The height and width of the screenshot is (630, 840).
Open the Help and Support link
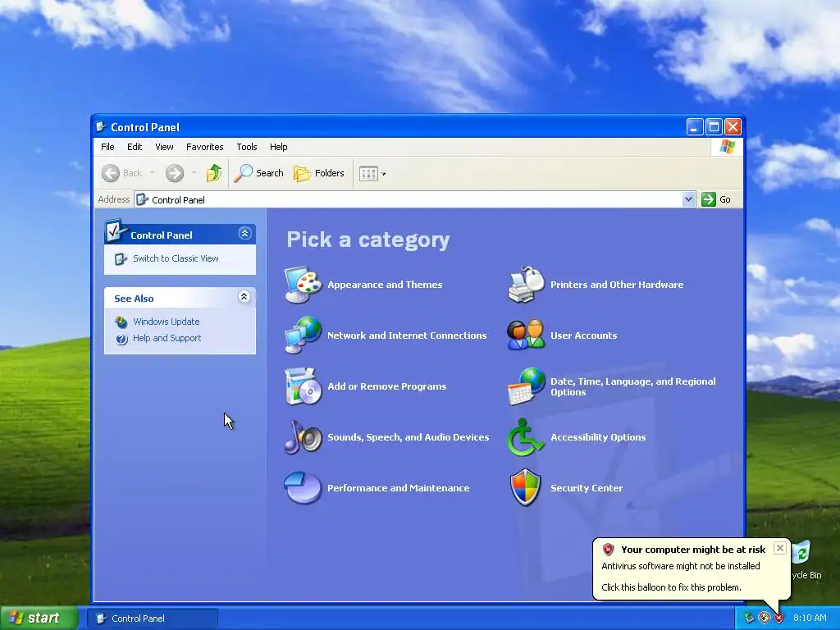pyautogui.click(x=167, y=338)
